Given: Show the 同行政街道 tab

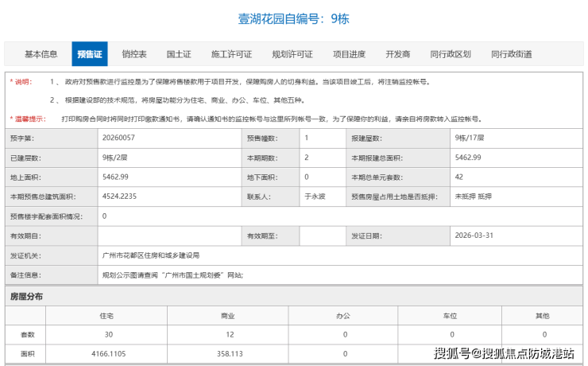Looking at the screenshot, I should click(x=512, y=54).
